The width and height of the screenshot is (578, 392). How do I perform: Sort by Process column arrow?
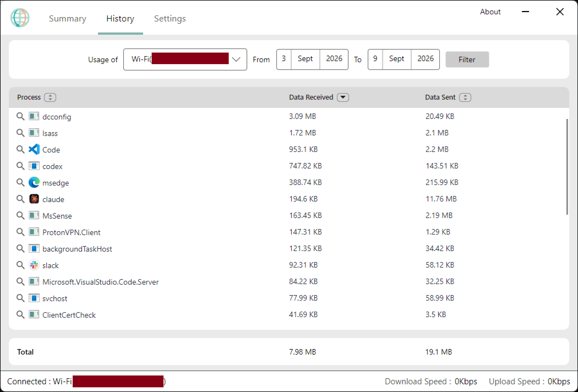coord(50,97)
